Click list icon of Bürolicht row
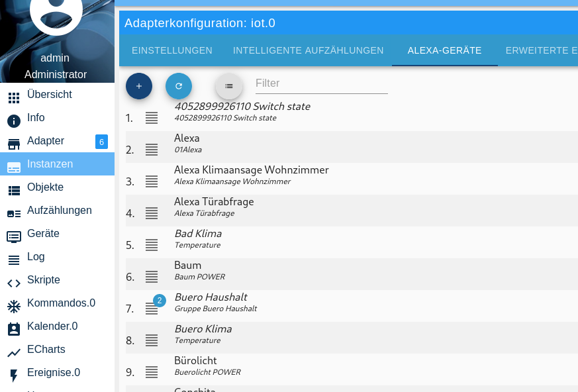The height and width of the screenshot is (392, 578). click(152, 372)
